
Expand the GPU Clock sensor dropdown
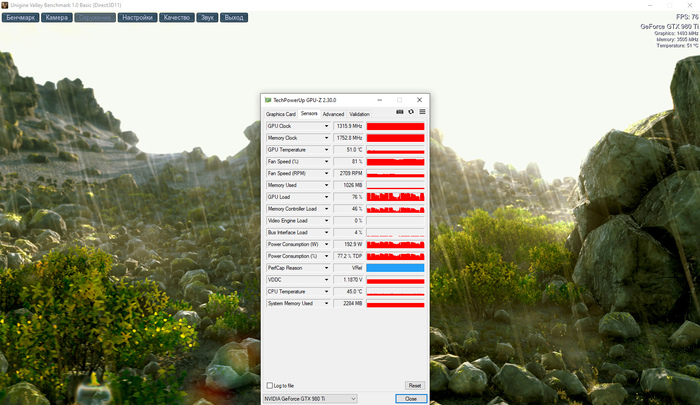coord(326,126)
